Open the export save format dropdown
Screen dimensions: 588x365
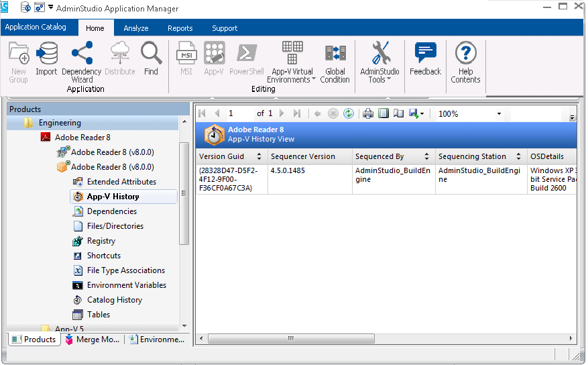(422, 115)
